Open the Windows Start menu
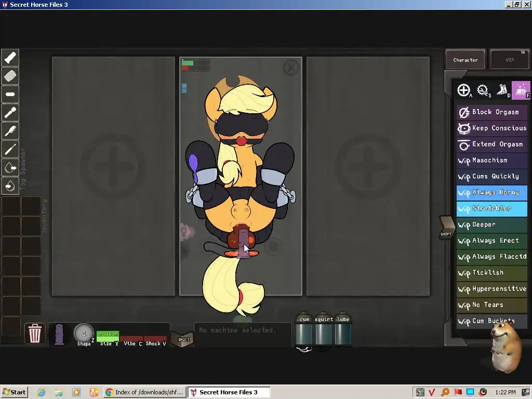Image resolution: width=532 pixels, height=399 pixels. click(x=14, y=392)
